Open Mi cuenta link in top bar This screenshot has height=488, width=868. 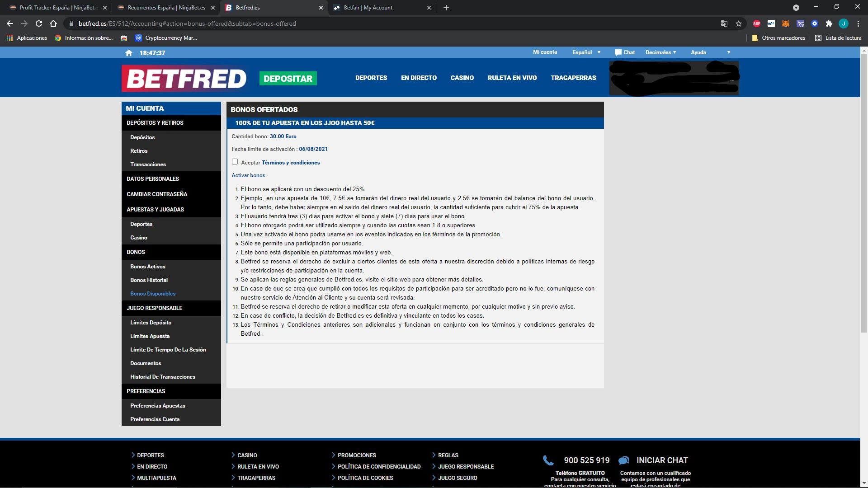point(545,52)
